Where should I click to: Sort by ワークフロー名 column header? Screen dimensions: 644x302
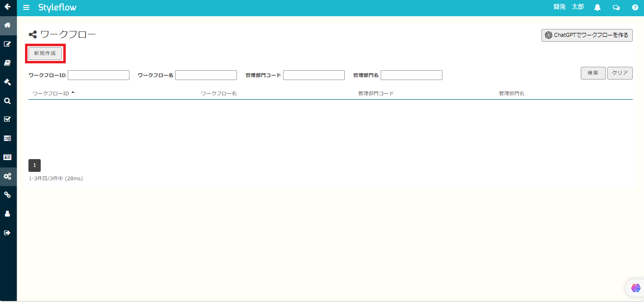click(x=219, y=93)
